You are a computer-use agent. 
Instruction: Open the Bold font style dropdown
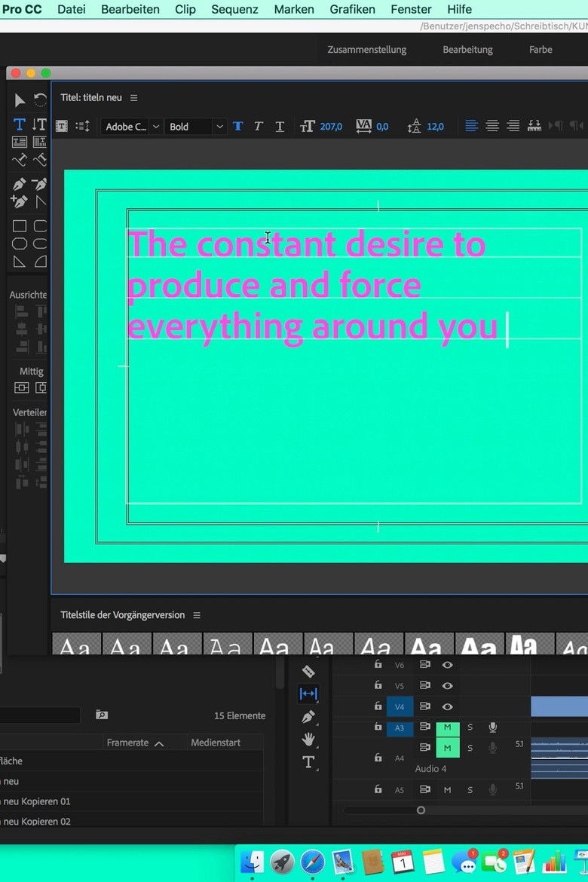(196, 127)
